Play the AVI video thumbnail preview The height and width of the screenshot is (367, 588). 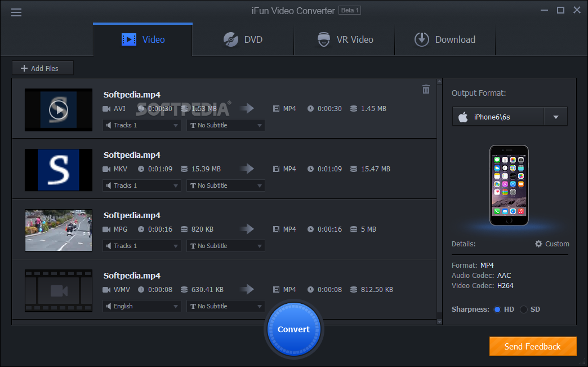coord(59,110)
